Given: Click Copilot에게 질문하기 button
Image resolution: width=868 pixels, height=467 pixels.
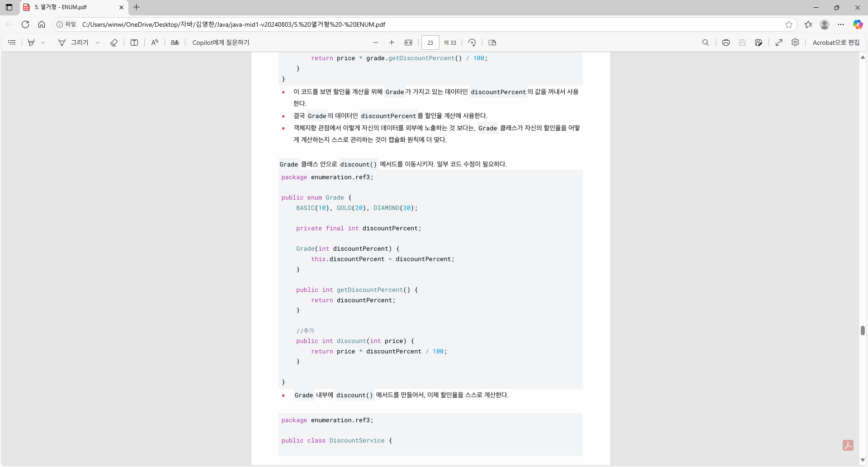Looking at the screenshot, I should coord(221,43).
